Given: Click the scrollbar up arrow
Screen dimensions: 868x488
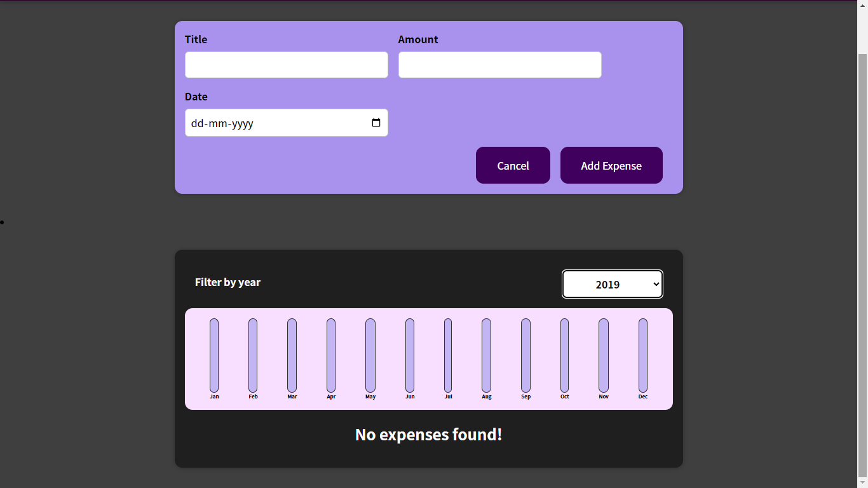Looking at the screenshot, I should [x=863, y=4].
